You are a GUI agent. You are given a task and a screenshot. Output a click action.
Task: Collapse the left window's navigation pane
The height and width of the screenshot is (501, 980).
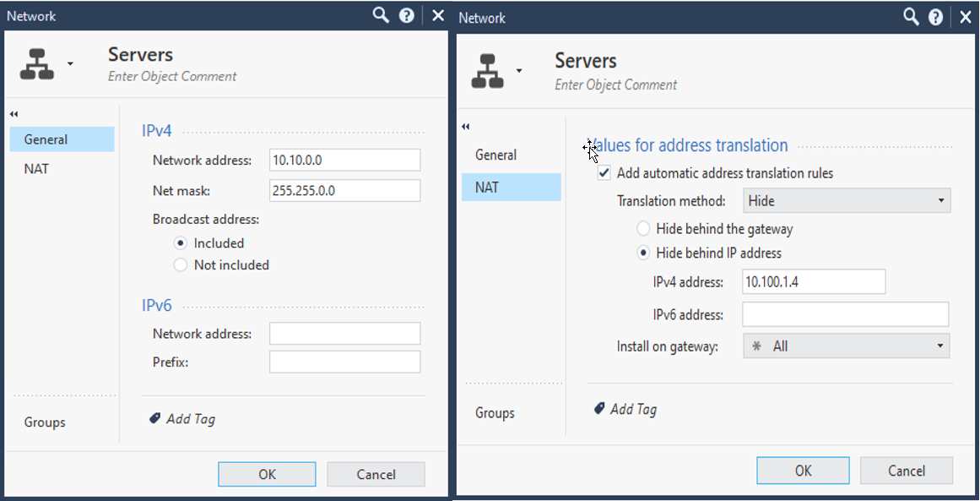pos(14,114)
